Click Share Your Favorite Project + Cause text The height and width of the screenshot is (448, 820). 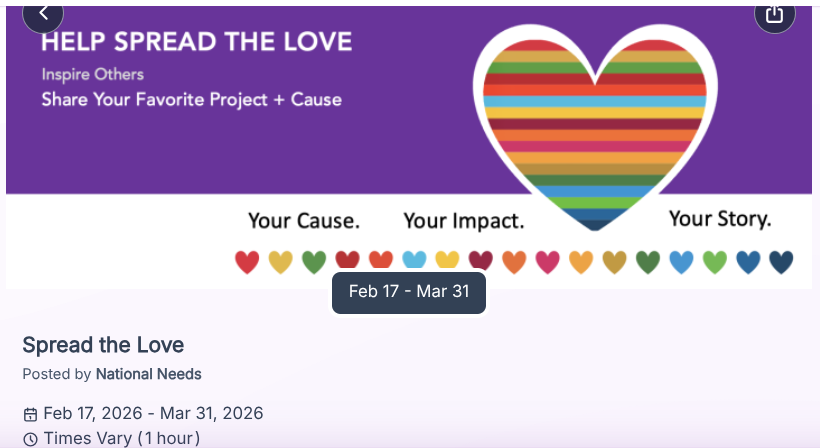[191, 99]
